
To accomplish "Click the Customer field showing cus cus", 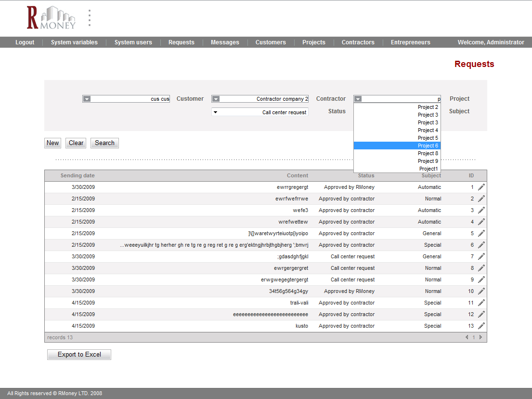I will click(126, 99).
